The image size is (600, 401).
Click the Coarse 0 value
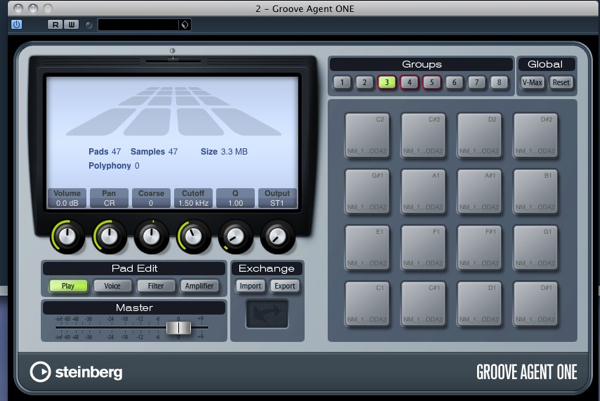pyautogui.click(x=151, y=203)
